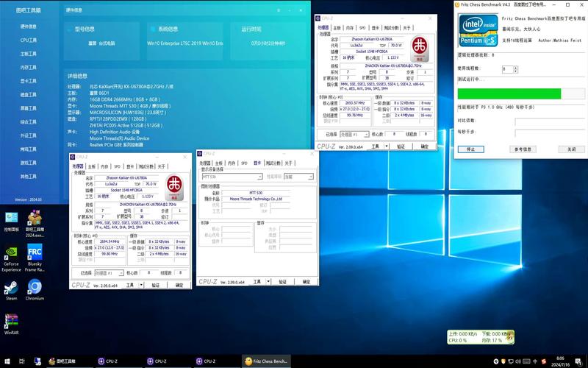
Task: Open the 测试分数 tab in bottom-left CPU-Z
Action: pos(146,166)
